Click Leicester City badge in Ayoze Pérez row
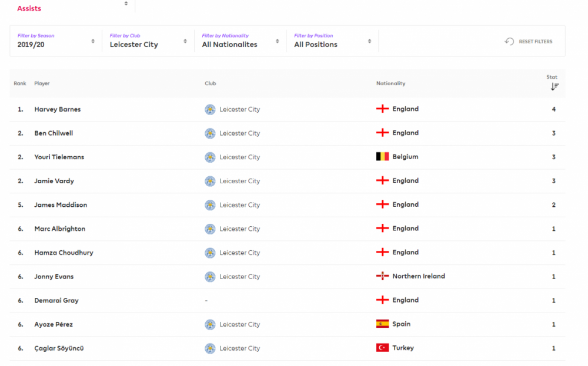 coord(210,325)
